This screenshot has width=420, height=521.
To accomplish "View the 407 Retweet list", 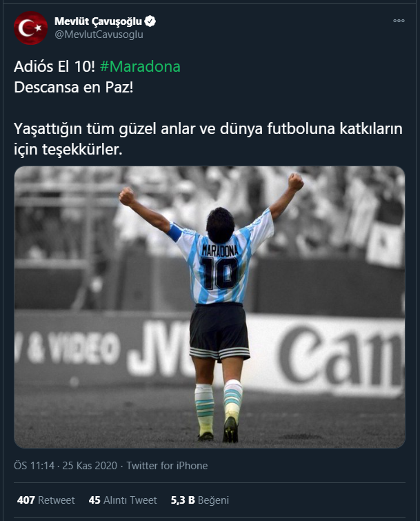I will 46,500.
